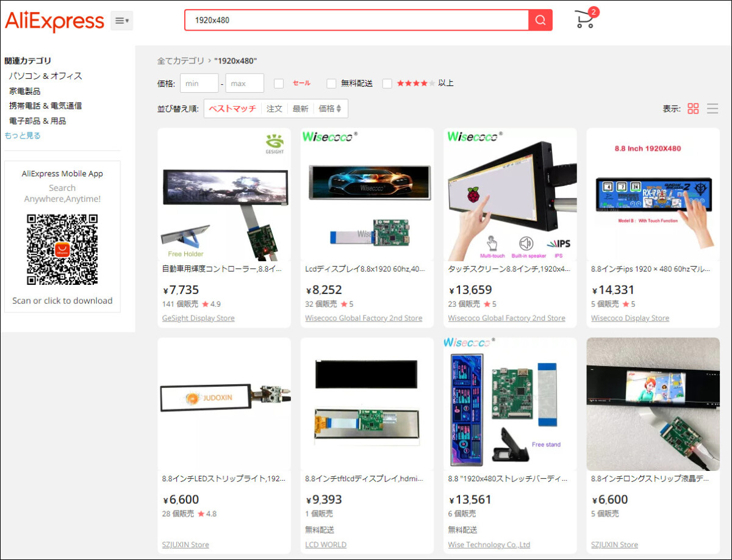The width and height of the screenshot is (732, 560).
Task: Enable the セール checkbox
Action: click(x=279, y=84)
